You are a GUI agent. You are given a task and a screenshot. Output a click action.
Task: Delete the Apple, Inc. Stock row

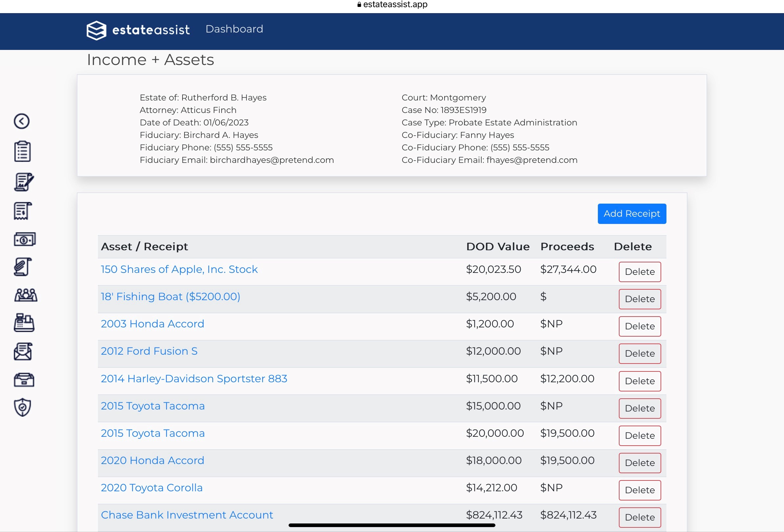pos(640,272)
